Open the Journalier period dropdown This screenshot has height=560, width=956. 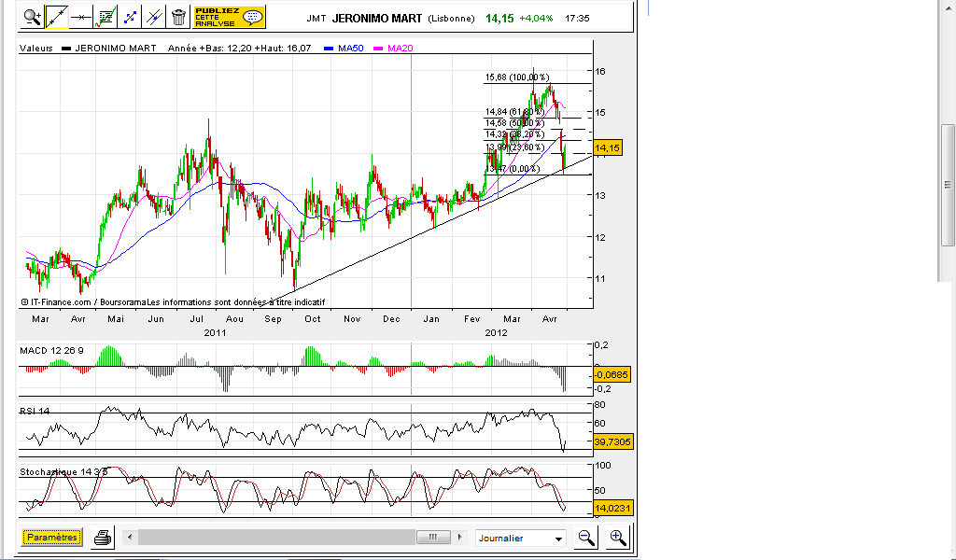click(x=521, y=538)
